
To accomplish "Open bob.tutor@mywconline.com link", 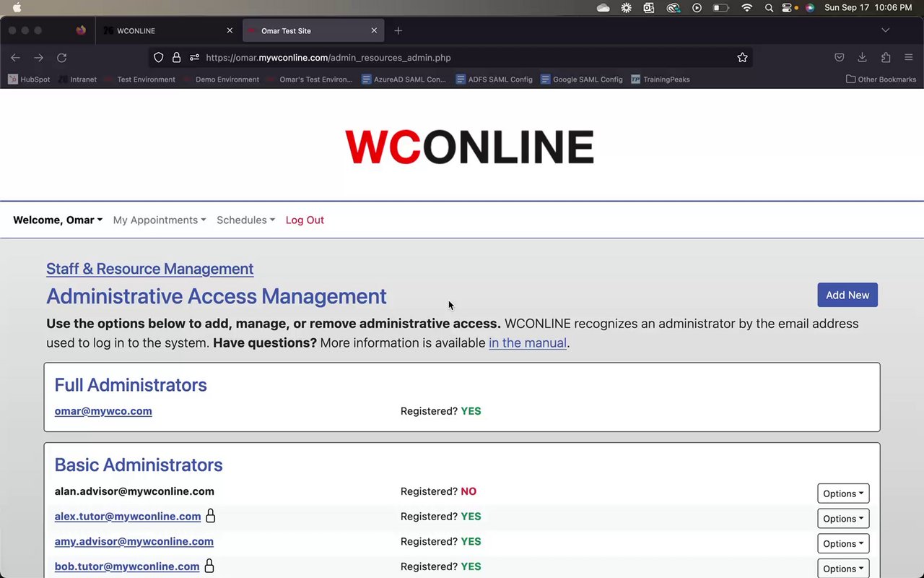I will pyautogui.click(x=127, y=566).
